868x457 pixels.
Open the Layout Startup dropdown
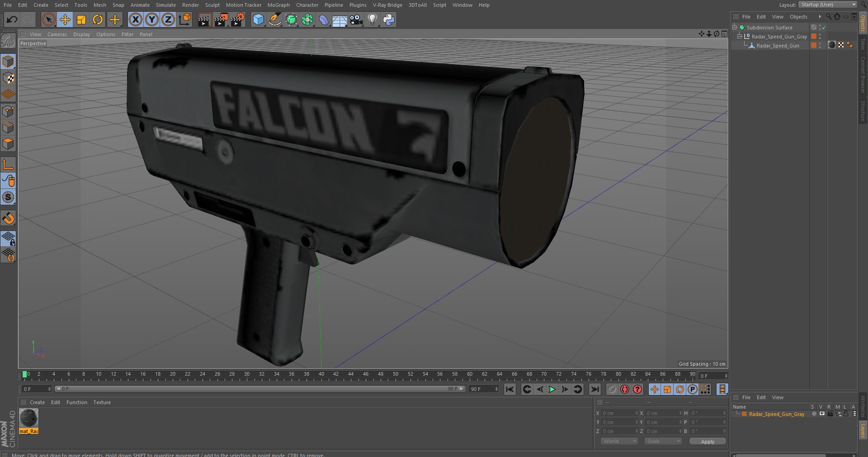tap(828, 5)
